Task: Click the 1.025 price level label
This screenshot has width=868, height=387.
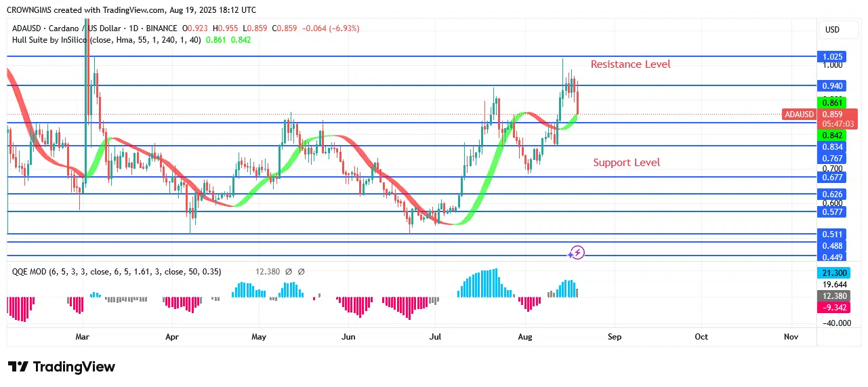Action: tap(832, 57)
